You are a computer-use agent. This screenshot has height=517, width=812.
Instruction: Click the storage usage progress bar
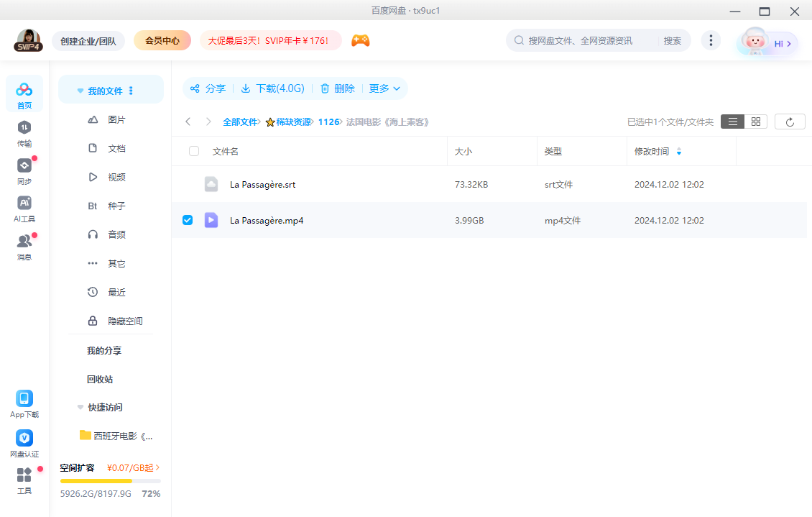click(x=109, y=480)
